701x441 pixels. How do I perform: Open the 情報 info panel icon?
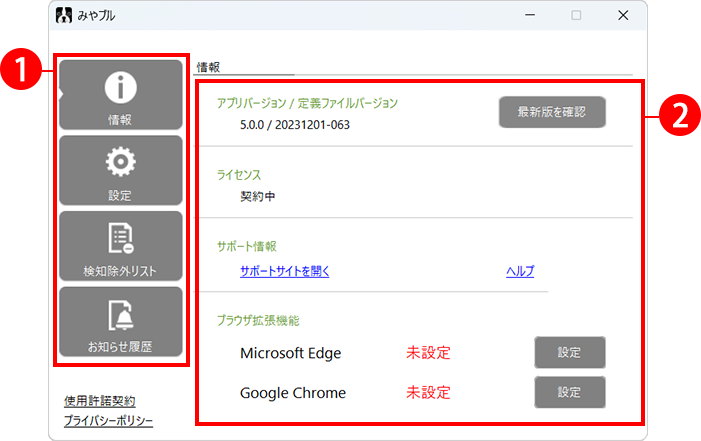pos(120,90)
